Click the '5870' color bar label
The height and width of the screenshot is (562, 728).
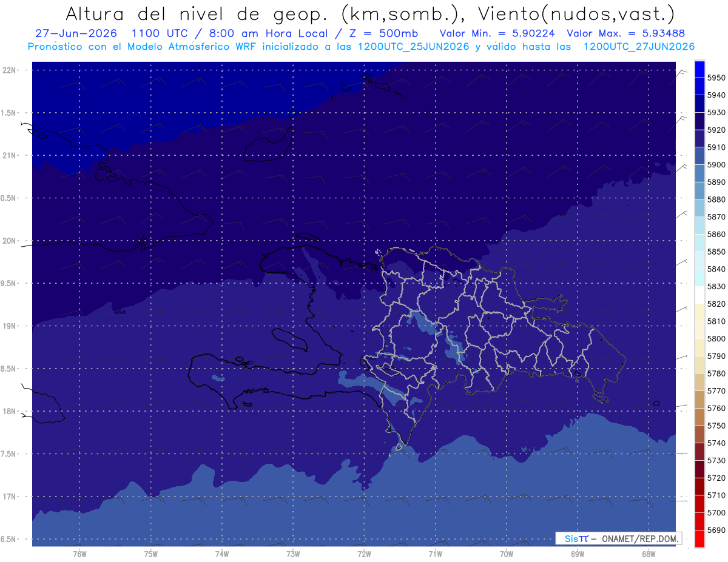[x=716, y=216]
